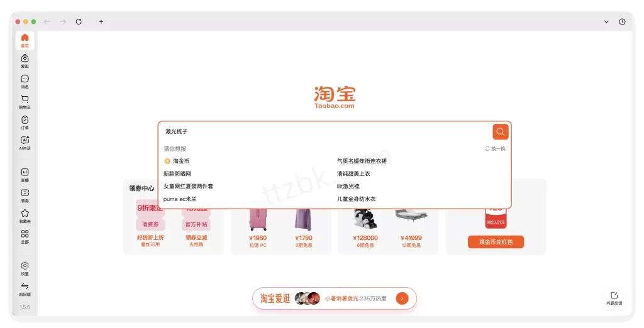Open 爱逛 in the left sidebar

25,61
